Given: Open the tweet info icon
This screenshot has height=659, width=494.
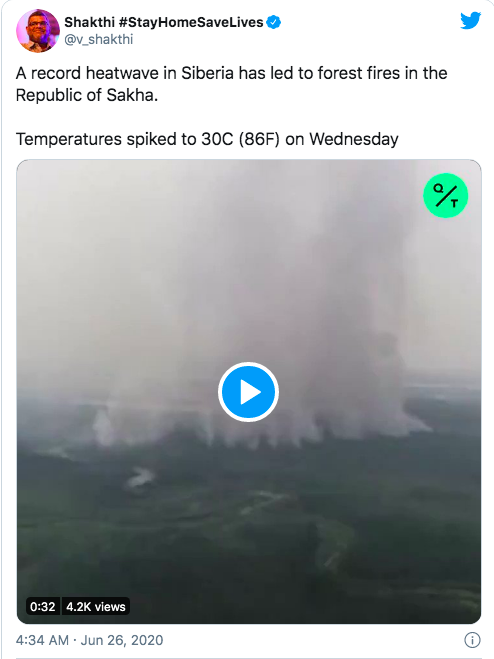Looking at the screenshot, I should point(472,640).
